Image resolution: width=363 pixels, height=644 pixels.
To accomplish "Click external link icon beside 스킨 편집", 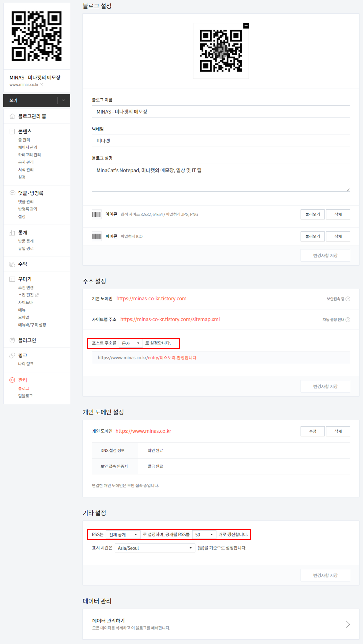I will (x=37, y=295).
